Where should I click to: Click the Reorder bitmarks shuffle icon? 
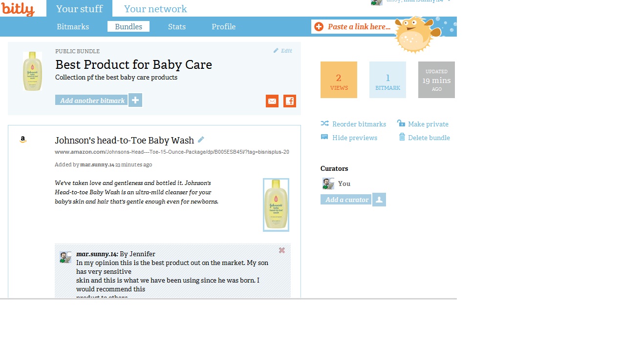pyautogui.click(x=324, y=123)
